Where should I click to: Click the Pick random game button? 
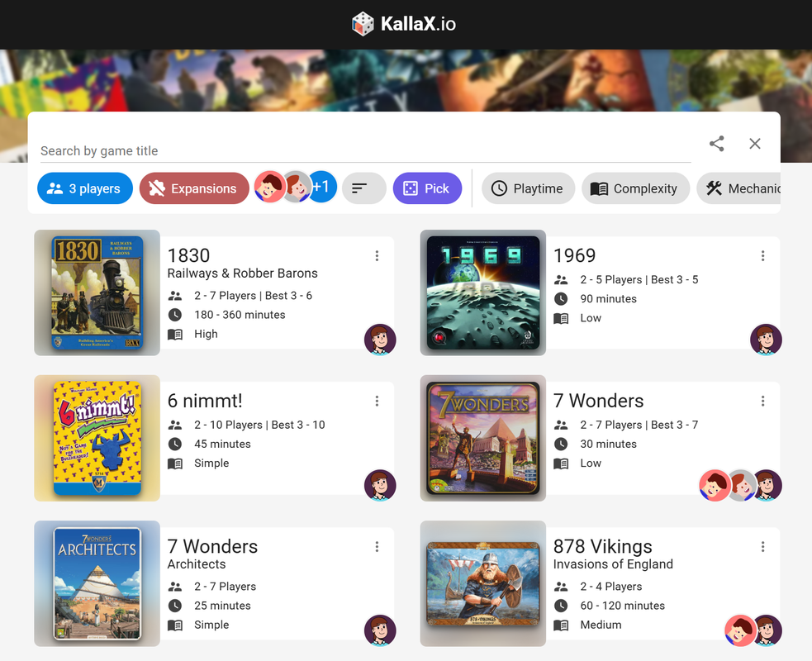click(427, 188)
